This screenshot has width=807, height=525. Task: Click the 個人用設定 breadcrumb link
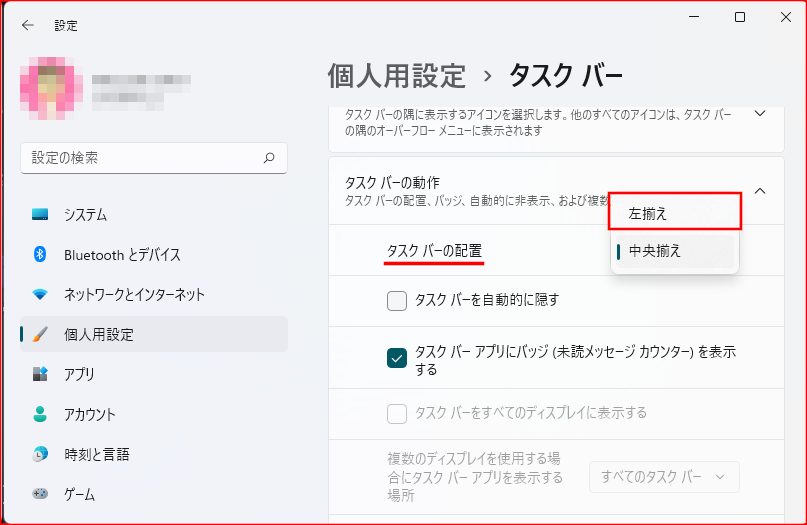397,75
